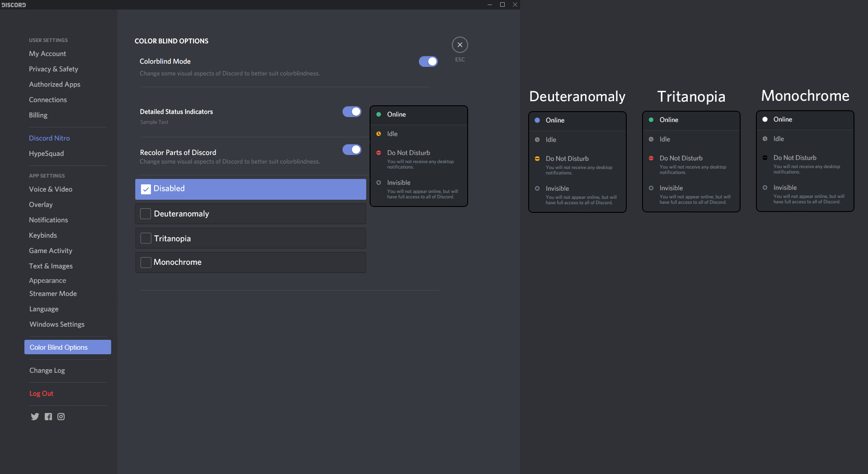Check the Monochrome checkbox
Screen dimensions: 868x474
pyautogui.click(x=145, y=263)
